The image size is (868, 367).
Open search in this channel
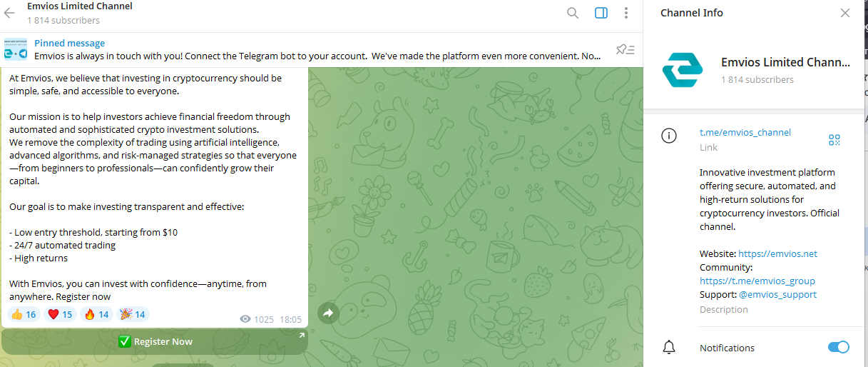click(573, 13)
